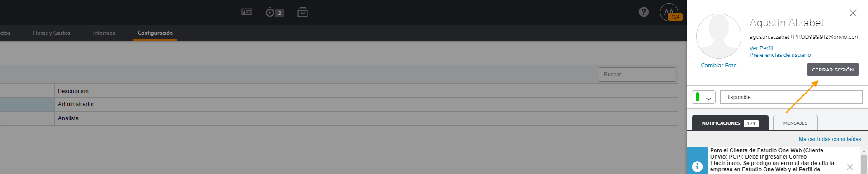Select the Notificaciones tab
This screenshot has height=174, width=868.
(730, 123)
